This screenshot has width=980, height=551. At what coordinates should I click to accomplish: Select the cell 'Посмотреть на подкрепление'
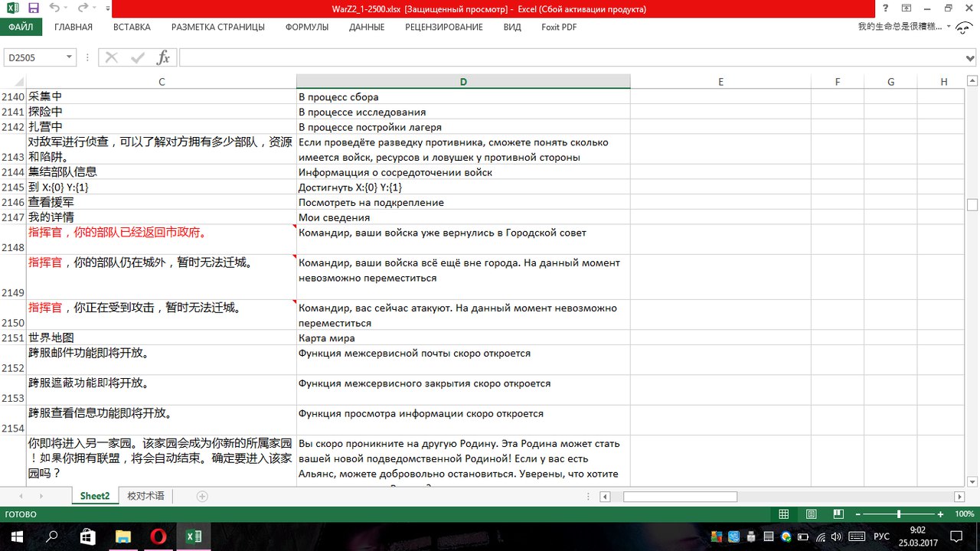pos(463,202)
